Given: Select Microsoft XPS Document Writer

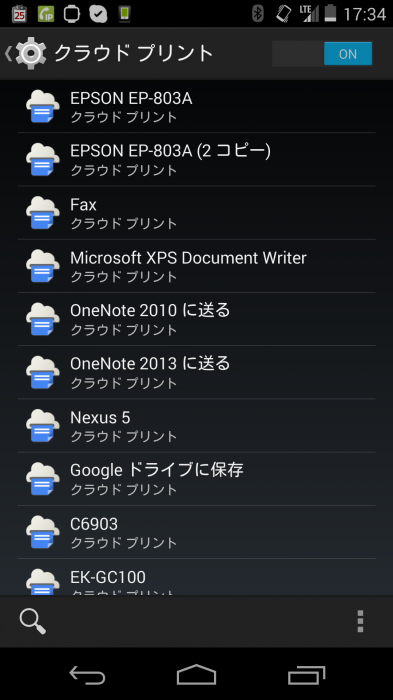Looking at the screenshot, I should coord(196,266).
